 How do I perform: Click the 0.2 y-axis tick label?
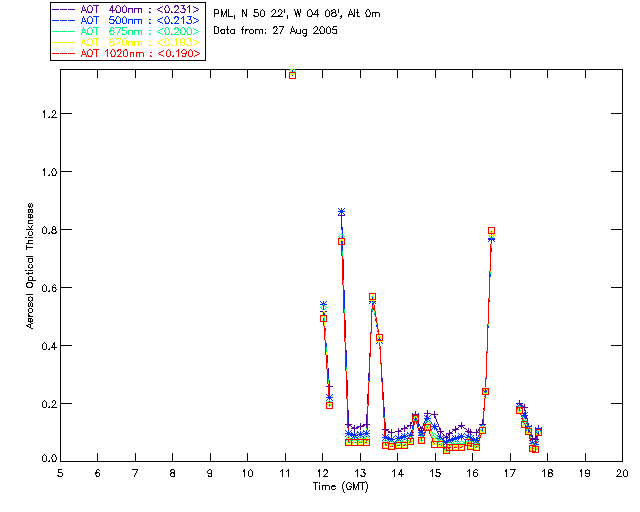[x=49, y=404]
